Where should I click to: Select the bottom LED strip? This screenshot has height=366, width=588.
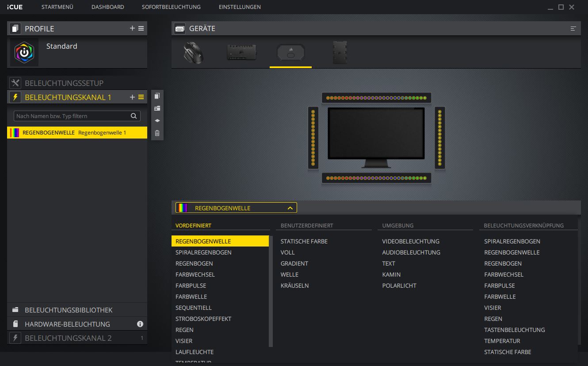tap(376, 178)
